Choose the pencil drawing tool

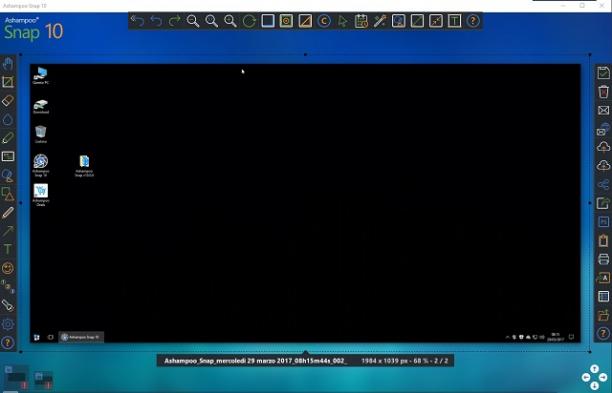click(x=8, y=213)
